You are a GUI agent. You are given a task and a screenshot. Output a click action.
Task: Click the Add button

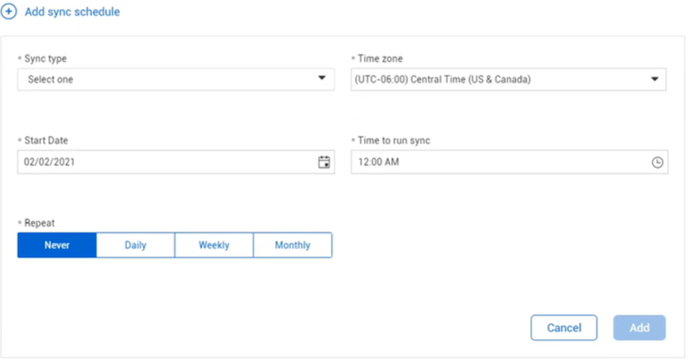point(639,328)
